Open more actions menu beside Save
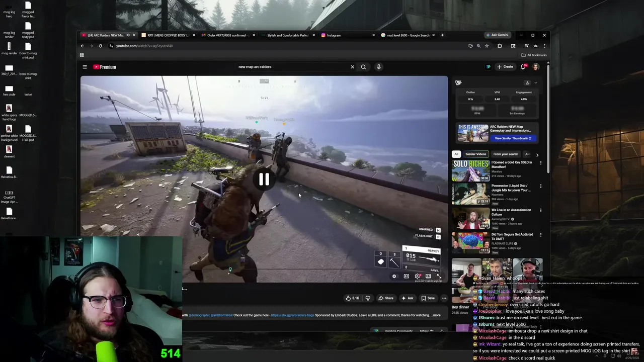Screen dimensions: 644x362 444,298
